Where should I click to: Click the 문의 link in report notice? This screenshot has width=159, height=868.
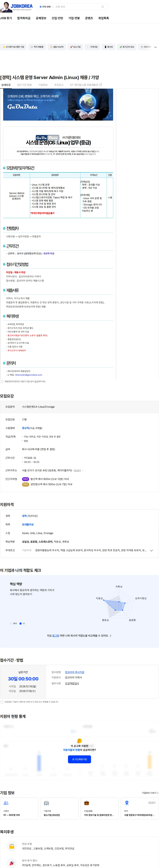coord(36,381)
